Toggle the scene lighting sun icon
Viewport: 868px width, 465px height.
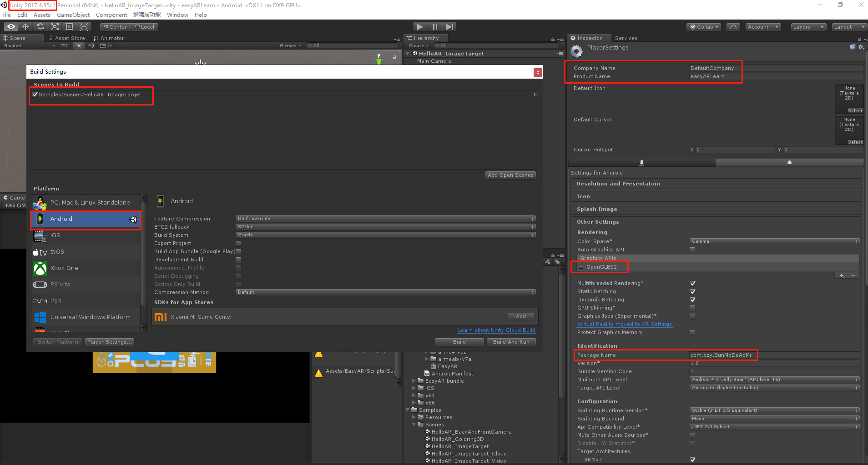78,45
